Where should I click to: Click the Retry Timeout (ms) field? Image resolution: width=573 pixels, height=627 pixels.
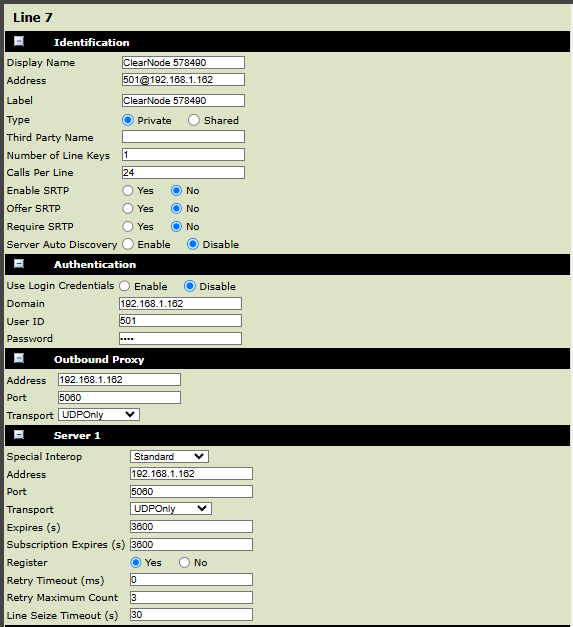(x=191, y=579)
